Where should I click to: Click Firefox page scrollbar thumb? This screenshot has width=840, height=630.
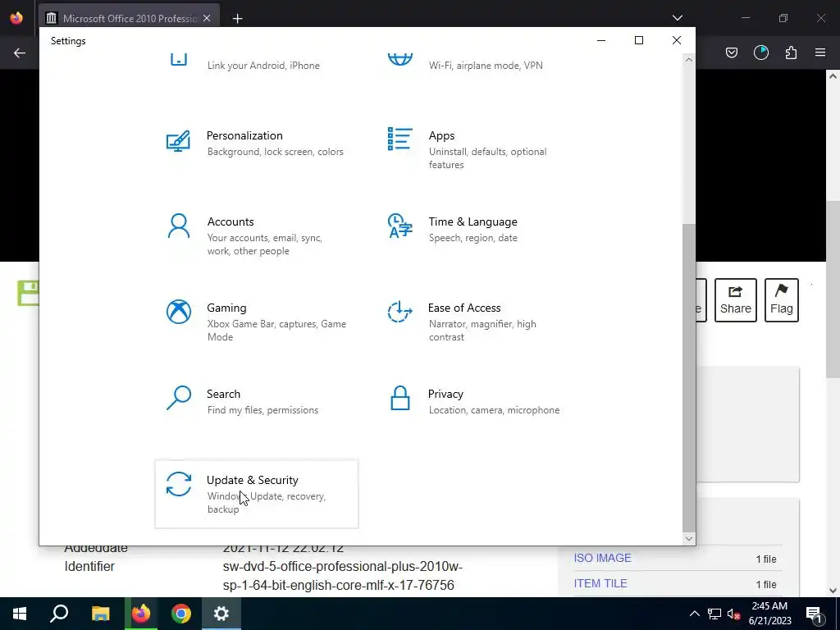(833, 290)
